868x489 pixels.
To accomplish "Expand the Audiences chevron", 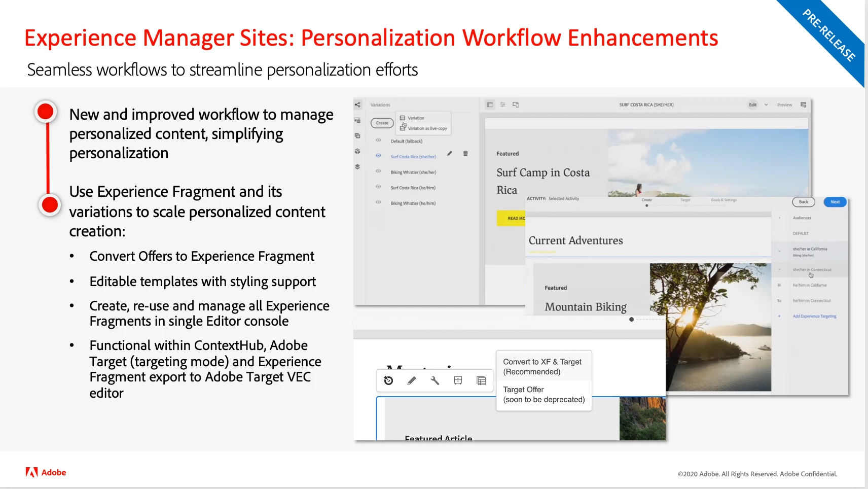I will pyautogui.click(x=779, y=218).
